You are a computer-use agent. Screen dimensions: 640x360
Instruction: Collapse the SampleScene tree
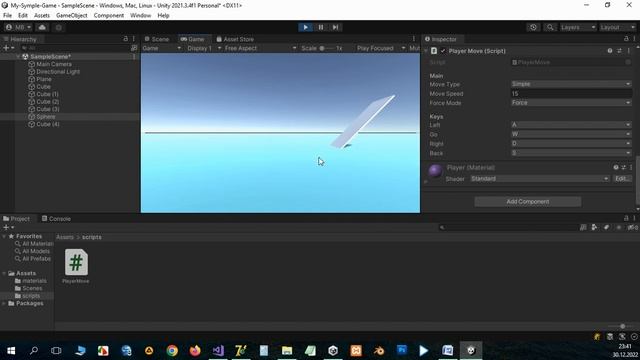pyautogui.click(x=18, y=57)
